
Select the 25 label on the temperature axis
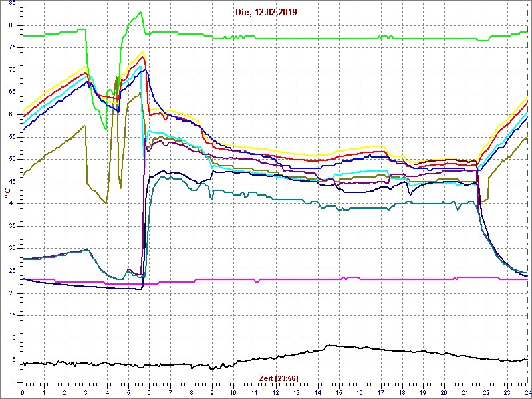11,271
